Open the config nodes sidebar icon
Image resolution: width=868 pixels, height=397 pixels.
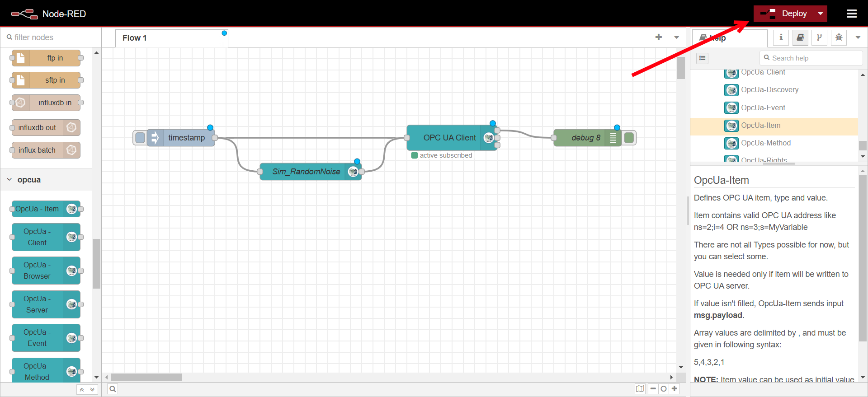click(x=819, y=37)
